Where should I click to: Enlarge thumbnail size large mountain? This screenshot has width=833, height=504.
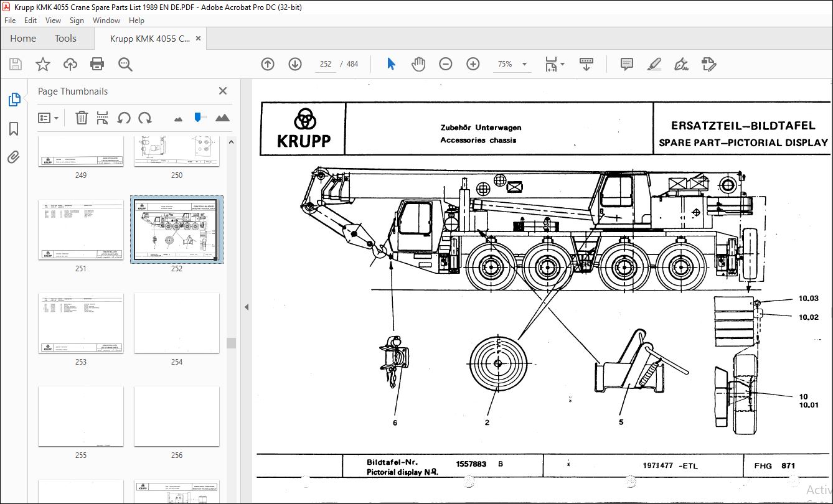[x=222, y=118]
